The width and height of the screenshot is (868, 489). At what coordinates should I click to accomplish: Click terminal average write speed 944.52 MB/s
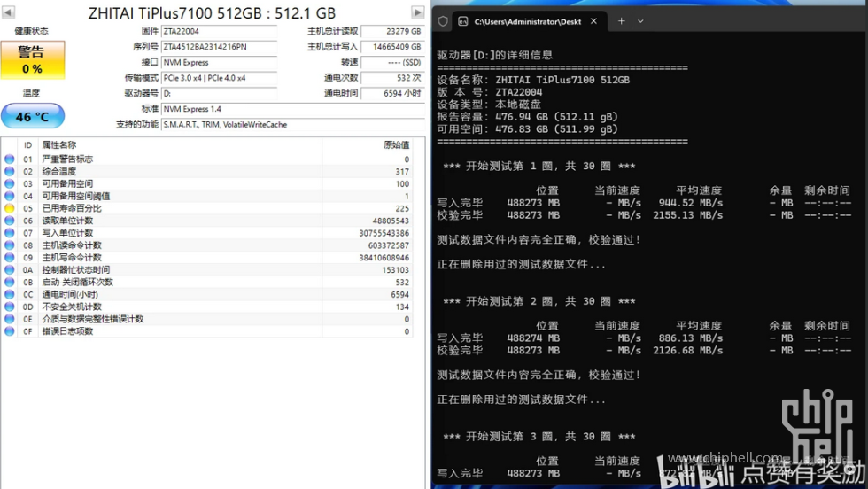(x=690, y=203)
